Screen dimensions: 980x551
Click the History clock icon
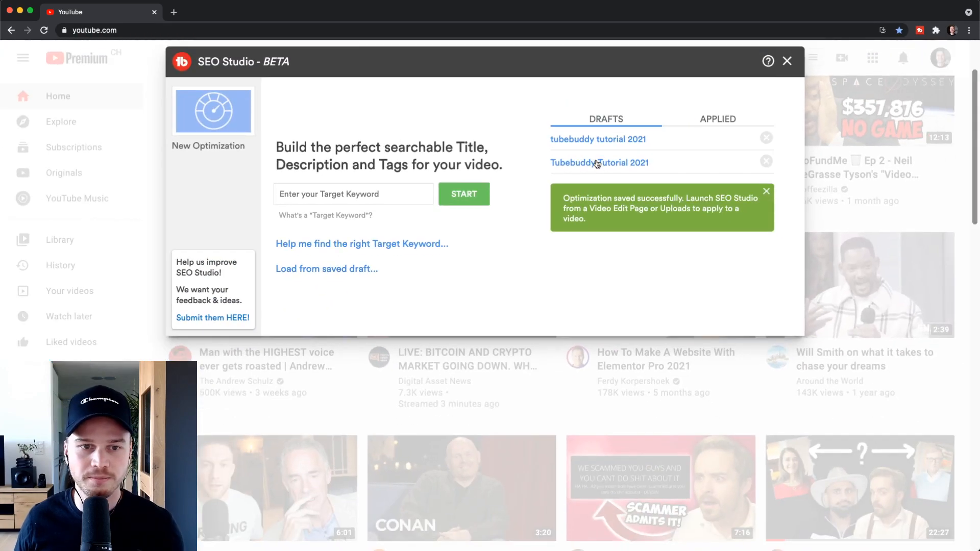(23, 265)
